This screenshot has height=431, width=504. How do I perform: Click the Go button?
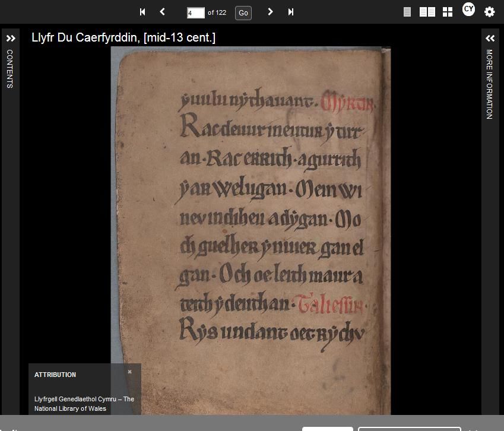[x=243, y=13]
